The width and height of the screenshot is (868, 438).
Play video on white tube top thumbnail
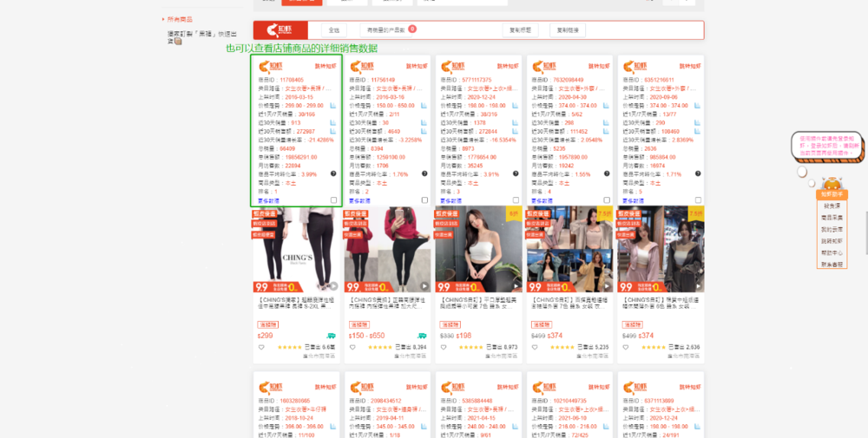516,286
